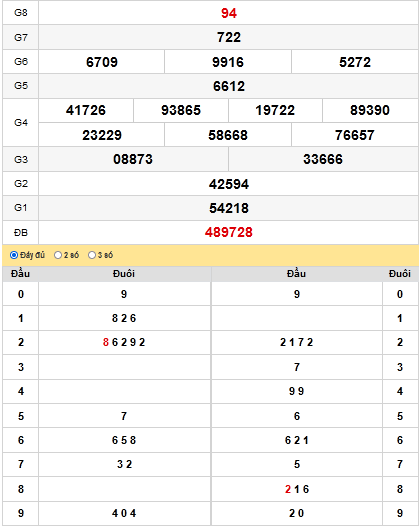Click the G8 prize number 94
Image resolution: width=419 pixels, height=527 pixels.
click(229, 13)
